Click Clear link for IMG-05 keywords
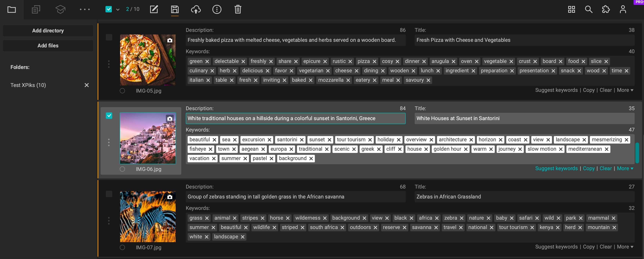The image size is (644, 259). pyautogui.click(x=606, y=90)
